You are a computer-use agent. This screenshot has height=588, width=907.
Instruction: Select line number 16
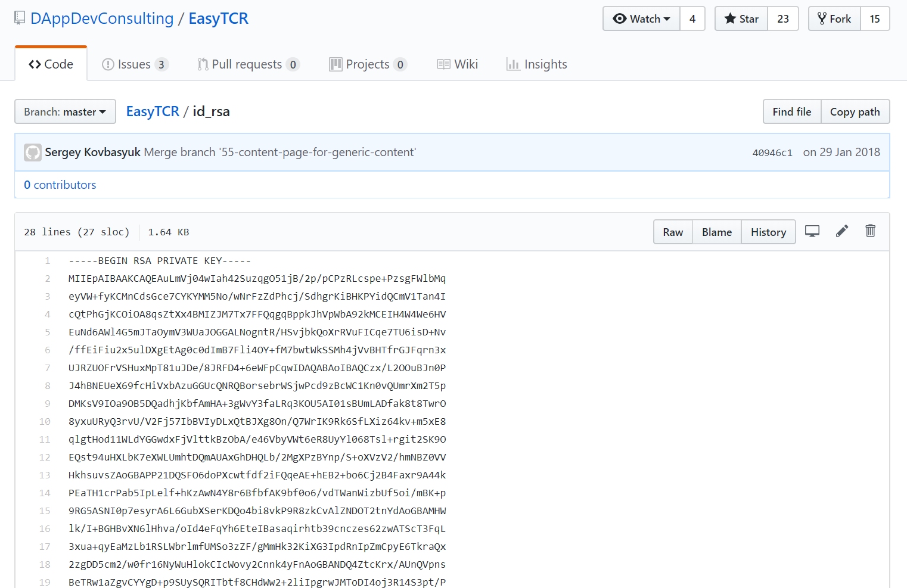[x=45, y=528]
